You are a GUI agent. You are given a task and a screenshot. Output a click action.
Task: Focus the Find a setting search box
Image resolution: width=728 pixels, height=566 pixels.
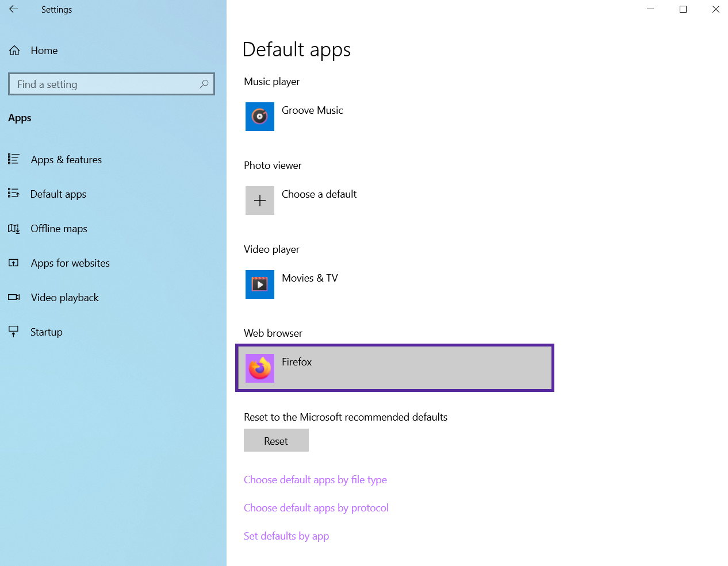click(112, 84)
